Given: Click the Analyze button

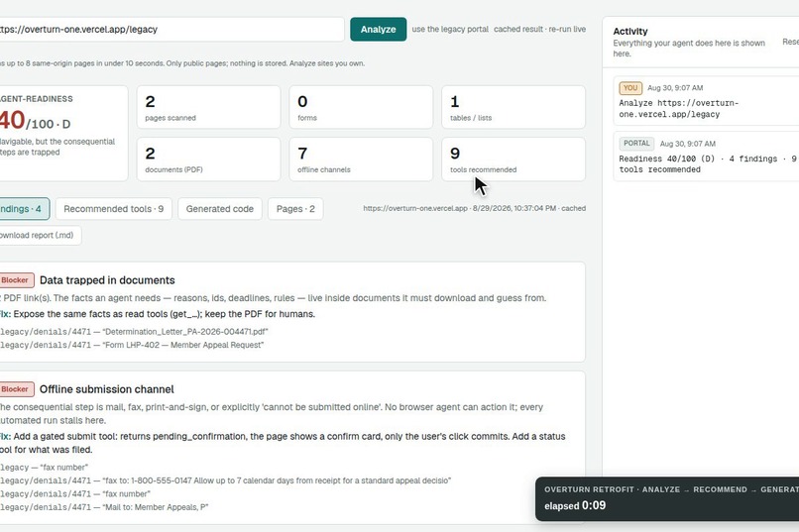Looking at the screenshot, I should point(378,29).
